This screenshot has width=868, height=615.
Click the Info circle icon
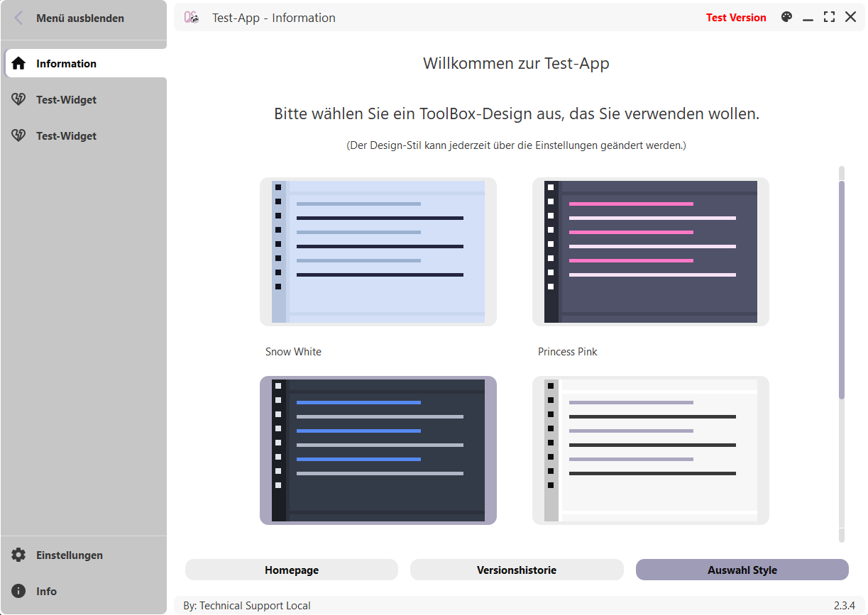point(18,592)
